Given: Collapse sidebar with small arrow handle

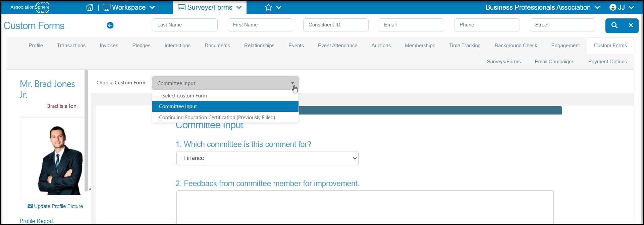Looking at the screenshot, I should [90, 190].
